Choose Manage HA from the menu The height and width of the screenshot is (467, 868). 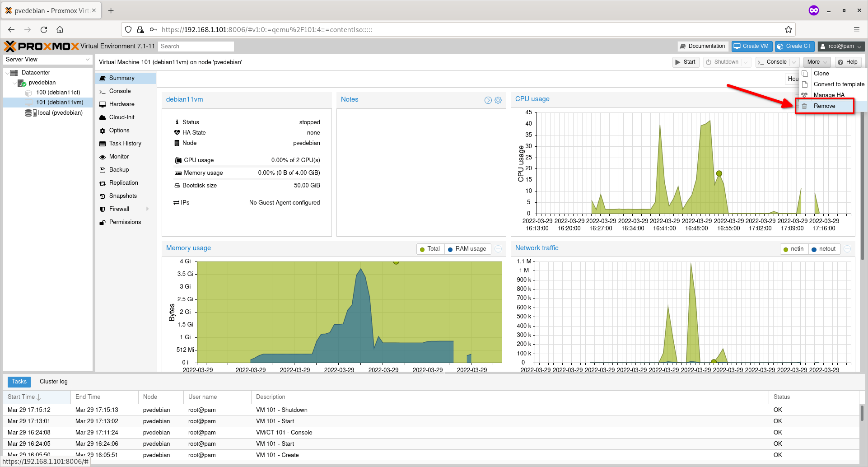click(x=832, y=95)
